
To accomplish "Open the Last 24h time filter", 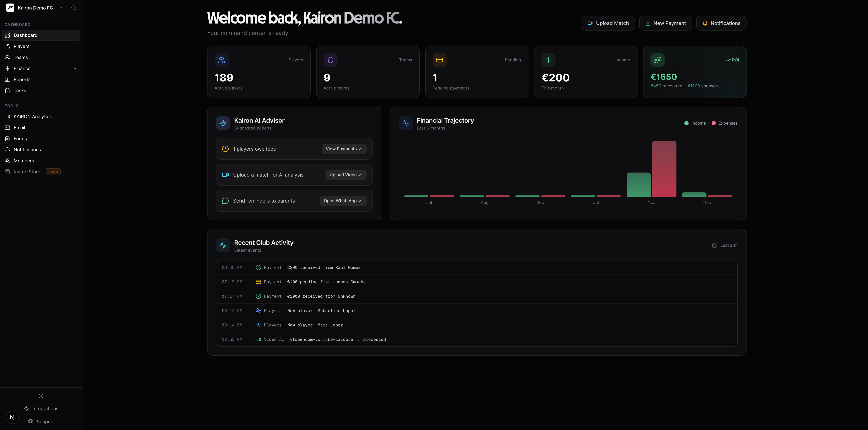I will coord(725,245).
